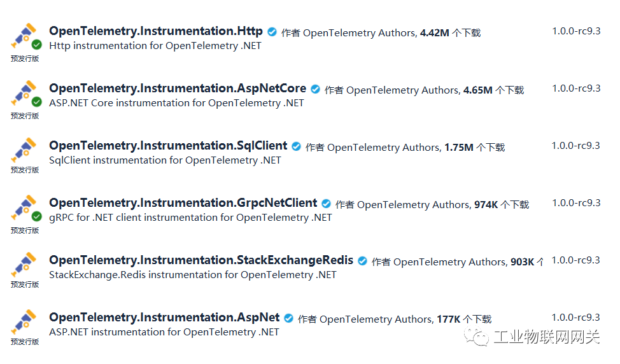Viewport: 620px width, 364px height.
Task: Click verified badge beside Instrumentation.GrpcNetClient title
Action: (x=327, y=204)
